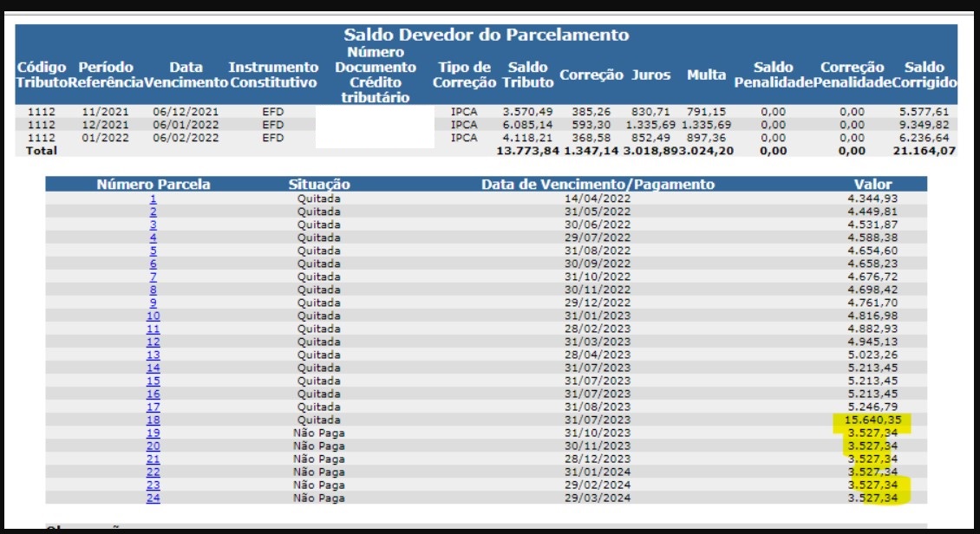Click parcela link 16
This screenshot has height=534, width=980.
[154, 394]
